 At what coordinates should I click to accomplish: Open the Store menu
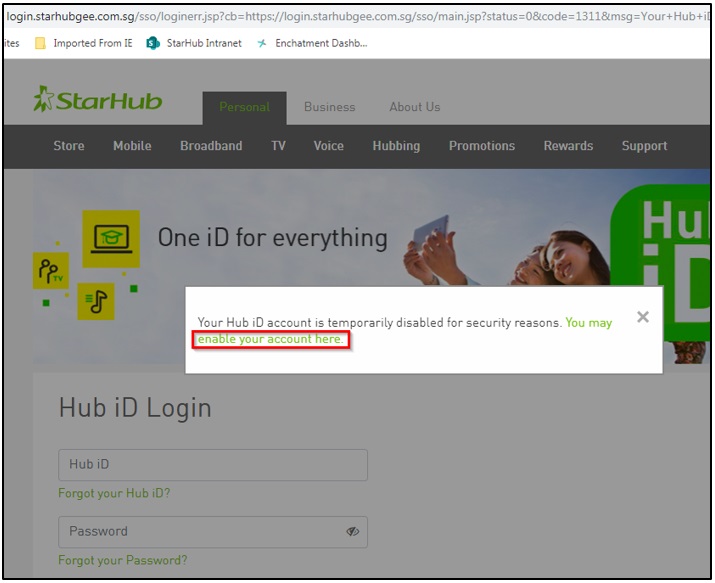(69, 146)
